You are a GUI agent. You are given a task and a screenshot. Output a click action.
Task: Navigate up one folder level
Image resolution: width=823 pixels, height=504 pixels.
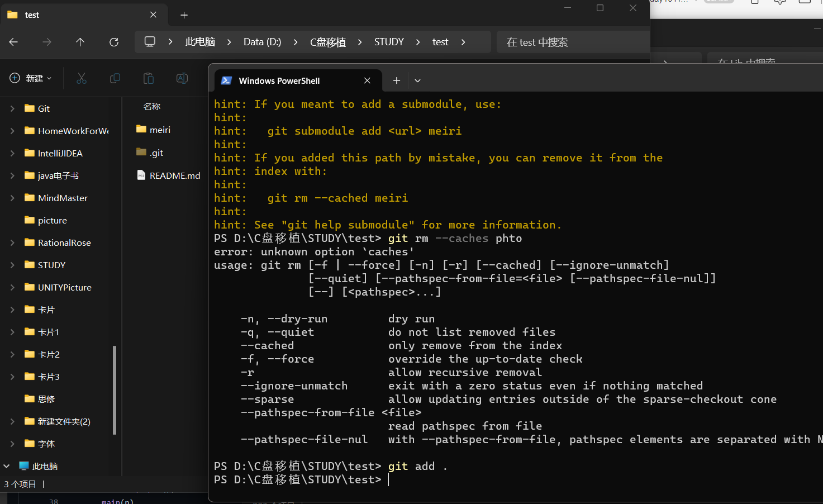[x=80, y=42]
